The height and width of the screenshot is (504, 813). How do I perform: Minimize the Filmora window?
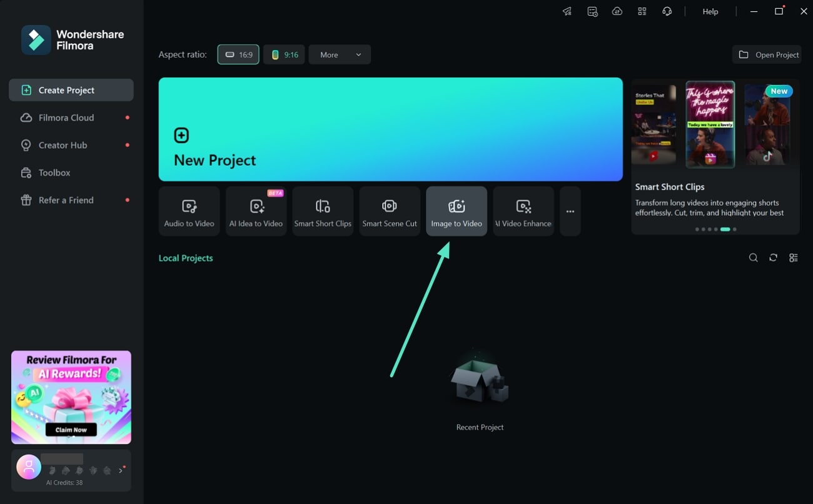[754, 11]
